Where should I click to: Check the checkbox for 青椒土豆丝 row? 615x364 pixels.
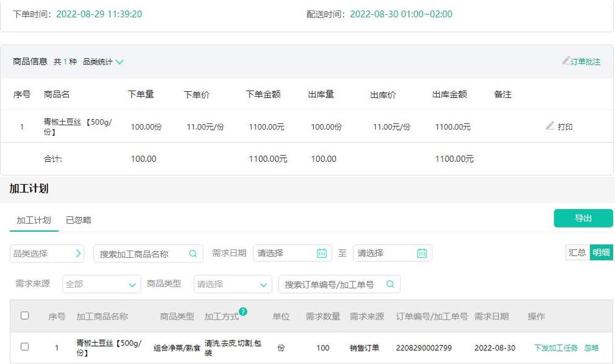pos(25,348)
